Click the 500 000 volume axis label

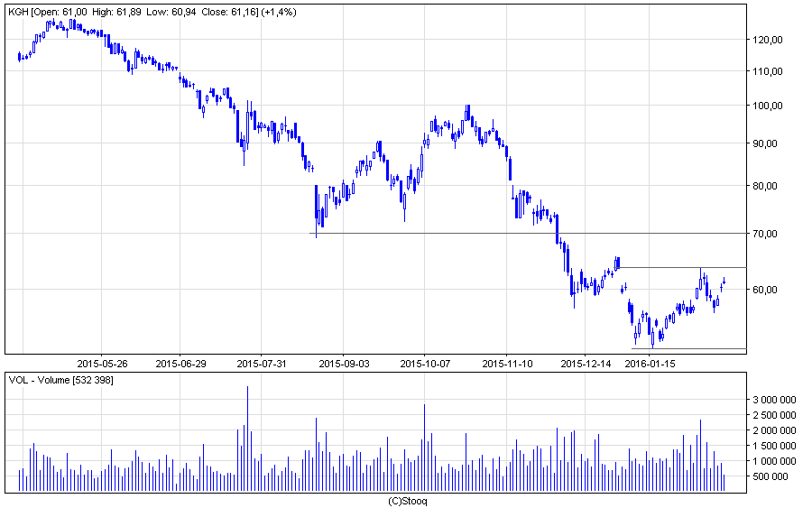tap(770, 477)
